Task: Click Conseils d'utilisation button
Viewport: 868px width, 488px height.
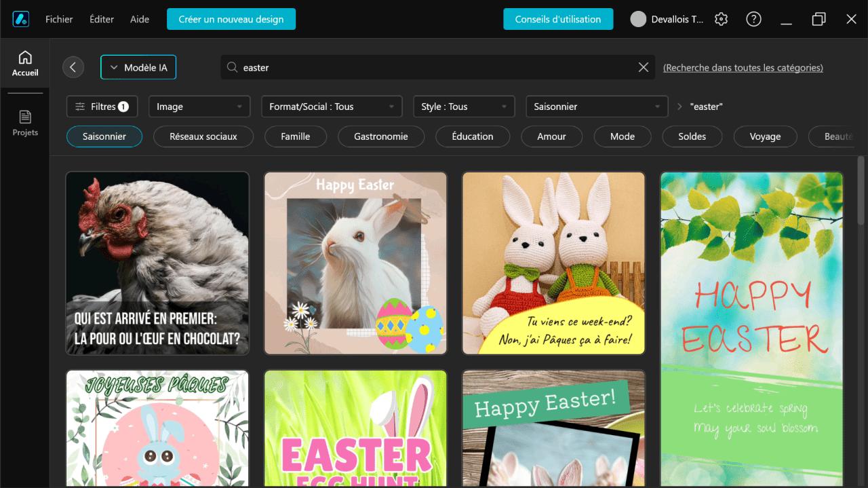Action: tap(558, 19)
